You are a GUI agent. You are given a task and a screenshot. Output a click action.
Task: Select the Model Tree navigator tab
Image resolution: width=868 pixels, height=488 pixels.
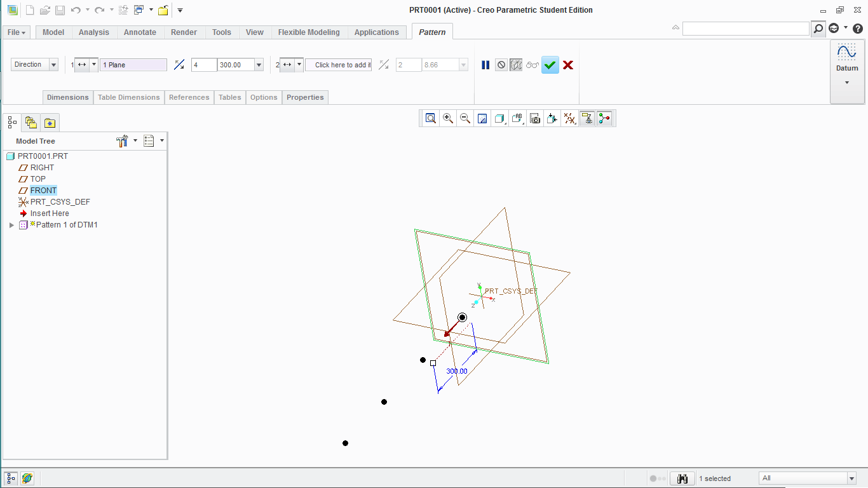tap(13, 122)
